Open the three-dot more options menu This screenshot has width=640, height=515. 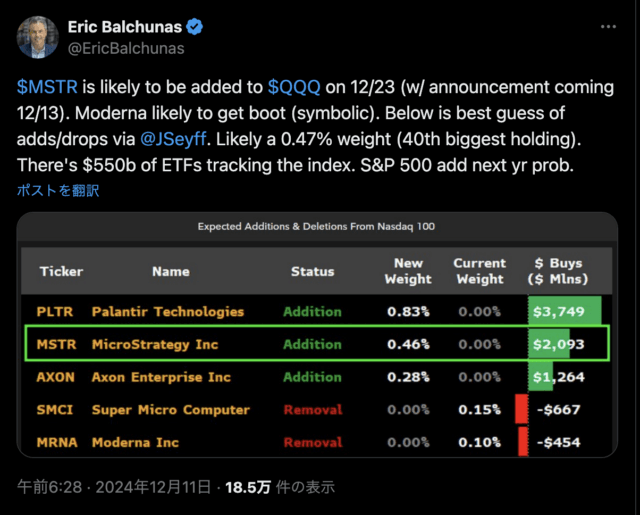click(x=607, y=27)
